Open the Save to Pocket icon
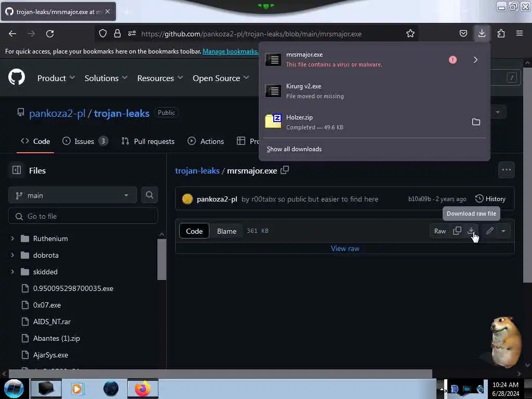The width and height of the screenshot is (532, 399). 463,33
